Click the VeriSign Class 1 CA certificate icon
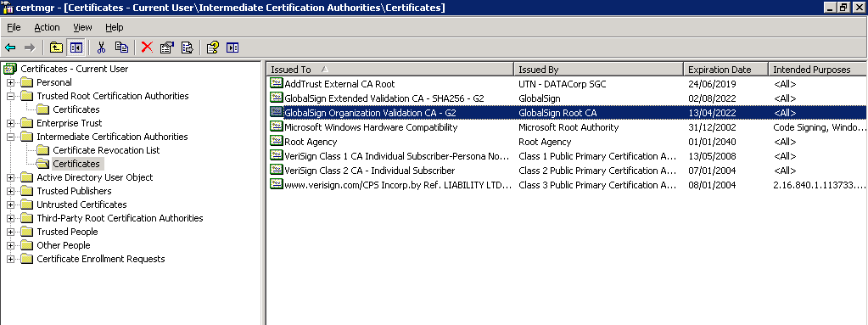This screenshot has height=325, width=868. (276, 155)
